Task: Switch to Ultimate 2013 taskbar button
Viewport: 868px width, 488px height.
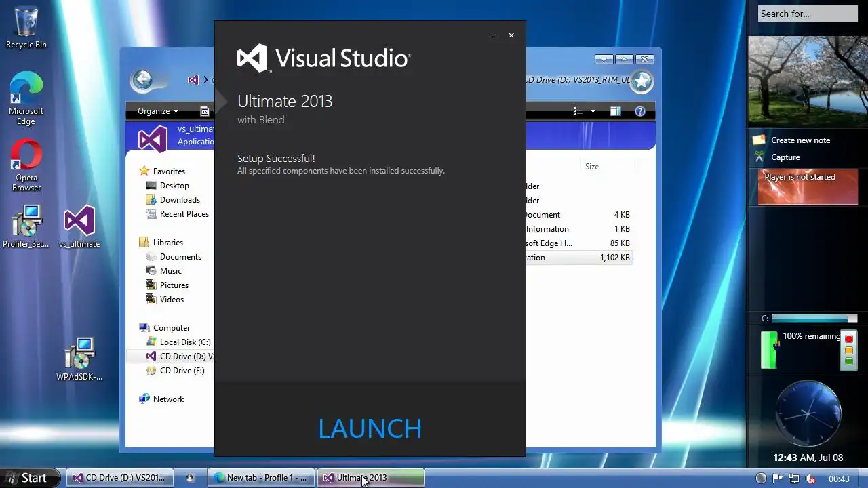Action: point(371,478)
